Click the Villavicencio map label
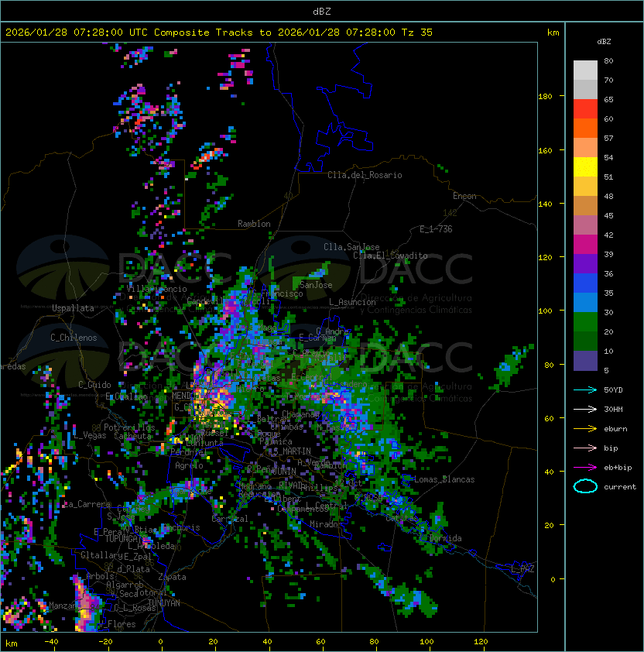Viewport: 644px width, 652px height. [156, 289]
